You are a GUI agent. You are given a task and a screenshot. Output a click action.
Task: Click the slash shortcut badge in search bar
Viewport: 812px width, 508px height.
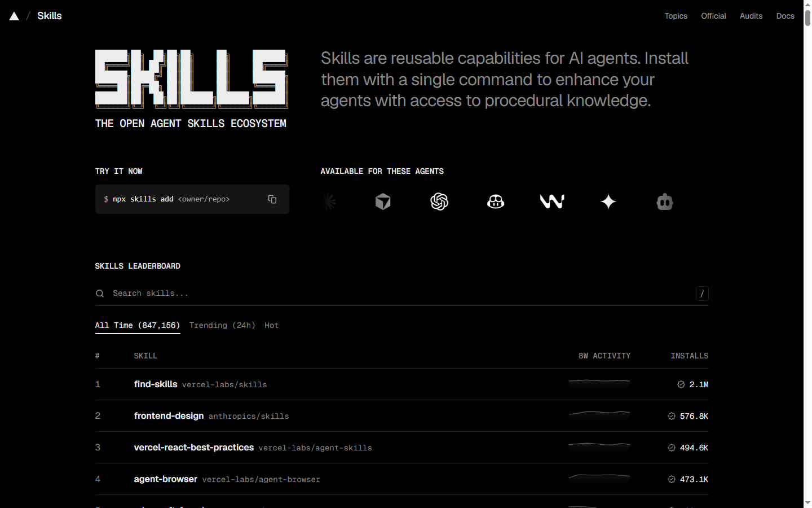[702, 294]
